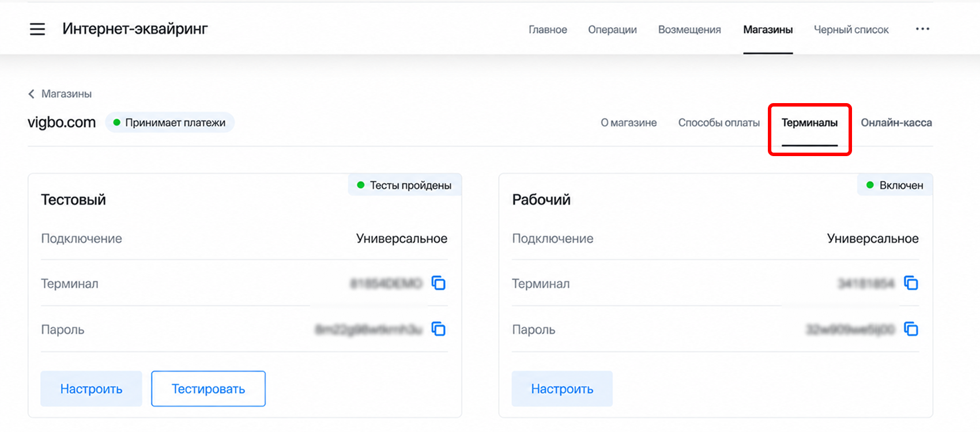
Task: Copy the working terminal ID
Action: (911, 283)
